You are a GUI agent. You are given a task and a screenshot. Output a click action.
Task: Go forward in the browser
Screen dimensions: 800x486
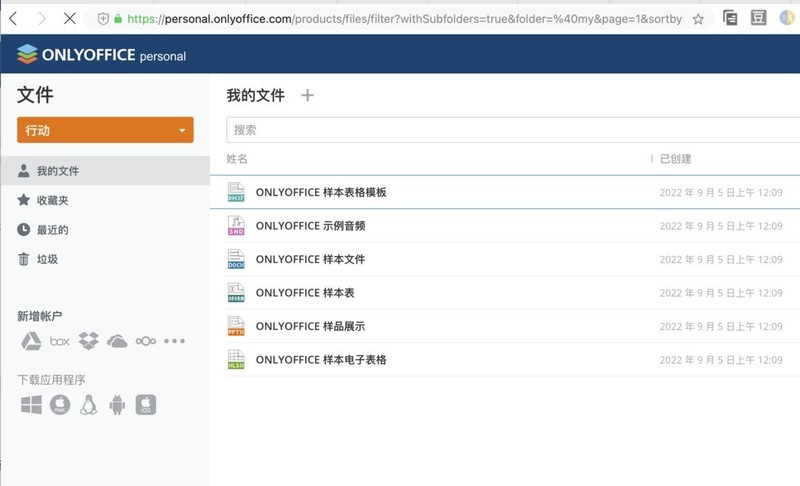coord(42,19)
